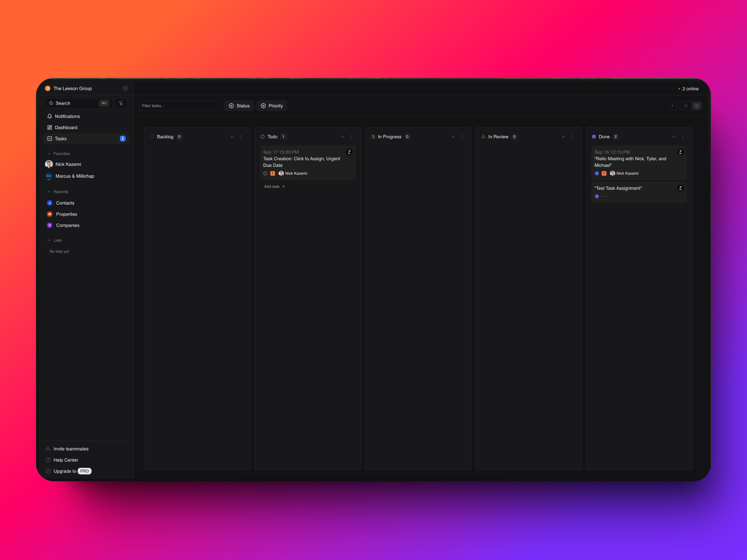
Task: Add a task to the Backlog column
Action: click(232, 137)
